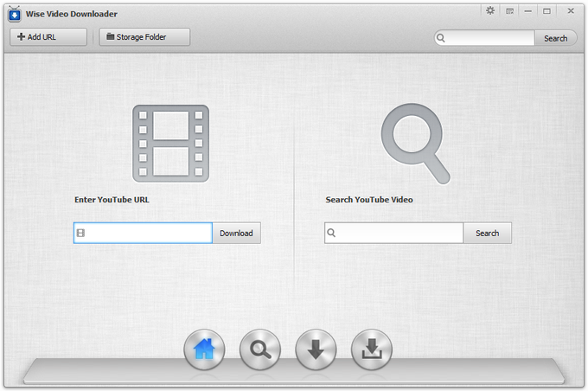
Task: Open the Home page from the dock
Action: pyautogui.click(x=204, y=349)
